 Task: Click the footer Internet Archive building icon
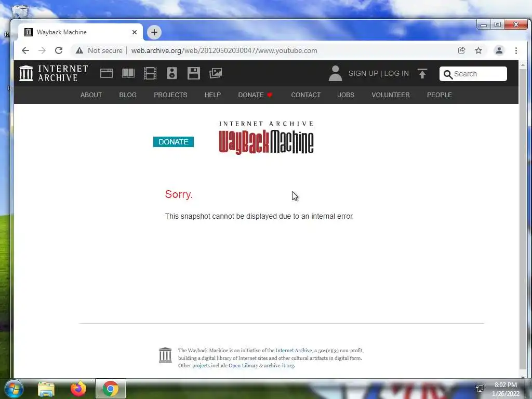tap(165, 355)
